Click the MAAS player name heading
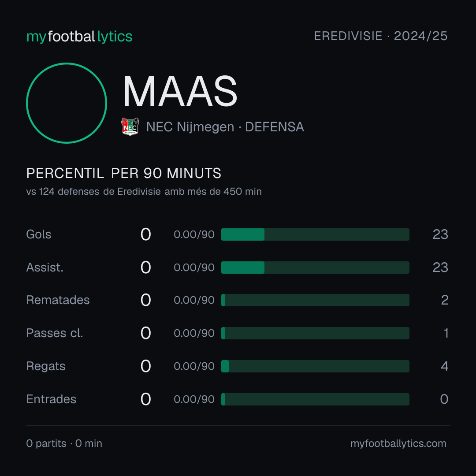Viewport: 476px width, 476px height. coord(180,91)
